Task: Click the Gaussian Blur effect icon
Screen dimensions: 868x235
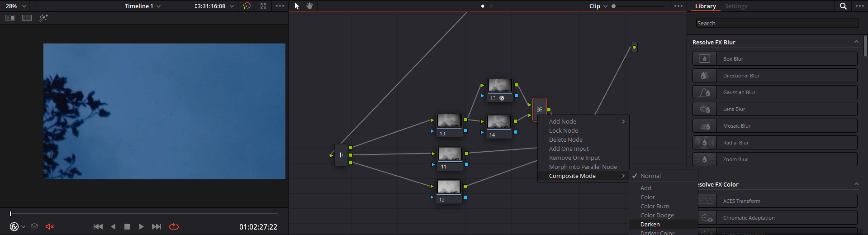Action: coord(705,92)
